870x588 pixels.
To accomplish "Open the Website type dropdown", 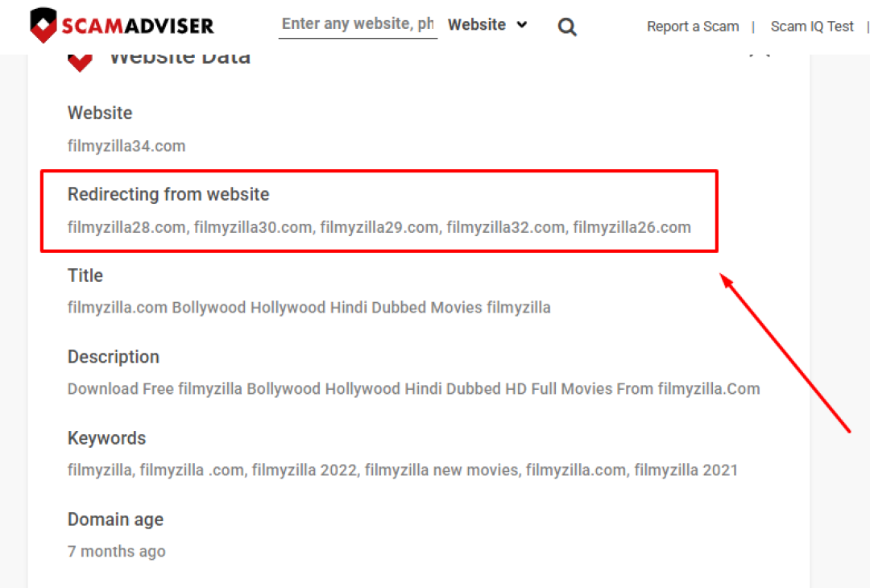I will tap(487, 24).
